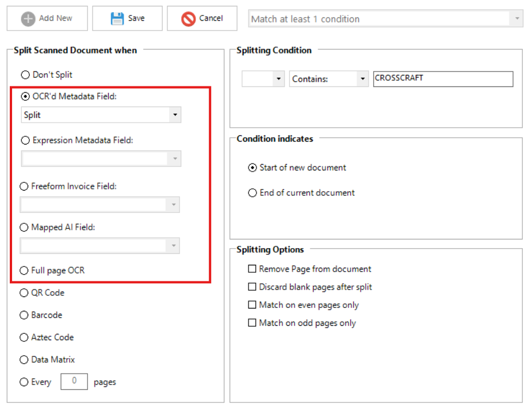Toggle Match on even pages only
Screen dimensions: 532x411
click(x=252, y=305)
